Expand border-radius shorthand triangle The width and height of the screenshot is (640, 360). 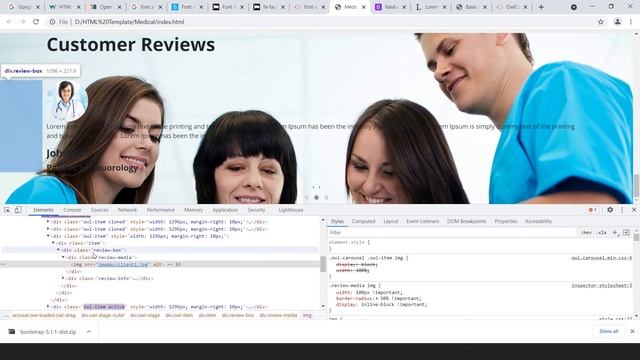pos(378,298)
